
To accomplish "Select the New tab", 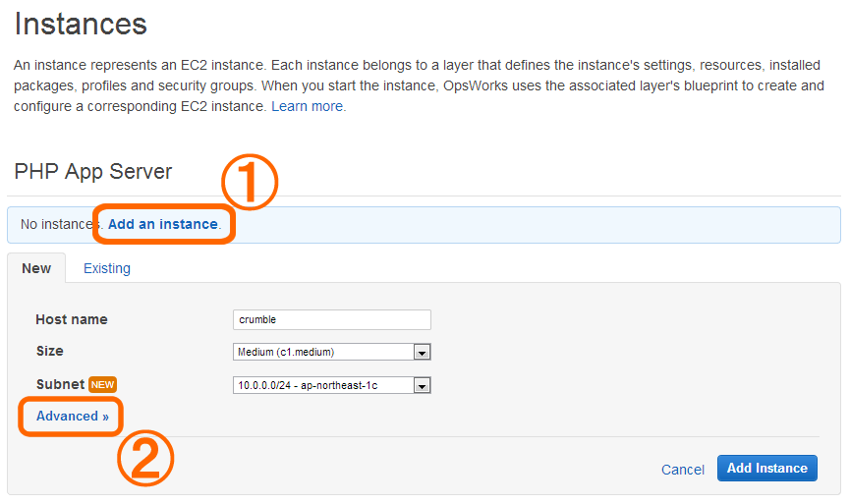I will point(36,268).
